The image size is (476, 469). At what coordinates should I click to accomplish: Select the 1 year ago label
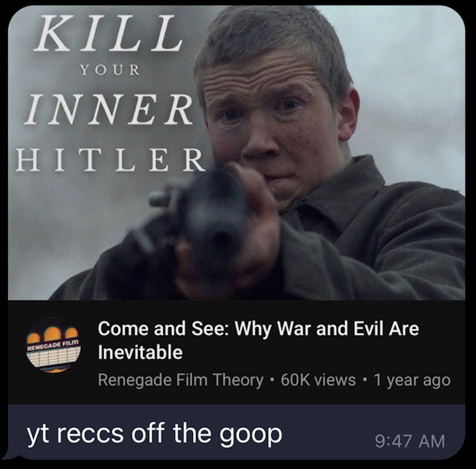412,380
